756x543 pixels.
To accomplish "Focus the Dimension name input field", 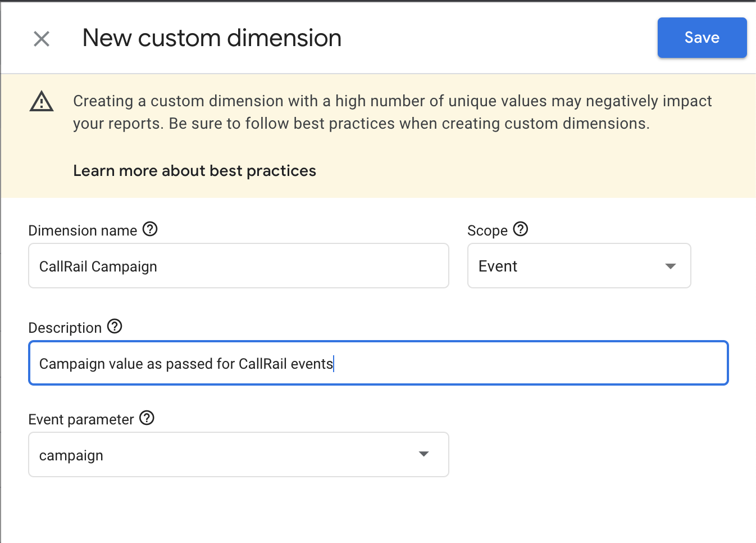I will (239, 266).
